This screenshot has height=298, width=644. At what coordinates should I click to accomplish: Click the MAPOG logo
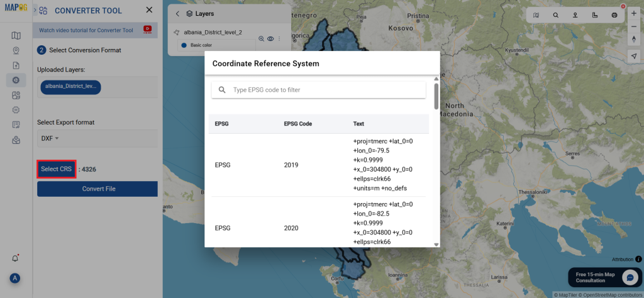(x=16, y=8)
